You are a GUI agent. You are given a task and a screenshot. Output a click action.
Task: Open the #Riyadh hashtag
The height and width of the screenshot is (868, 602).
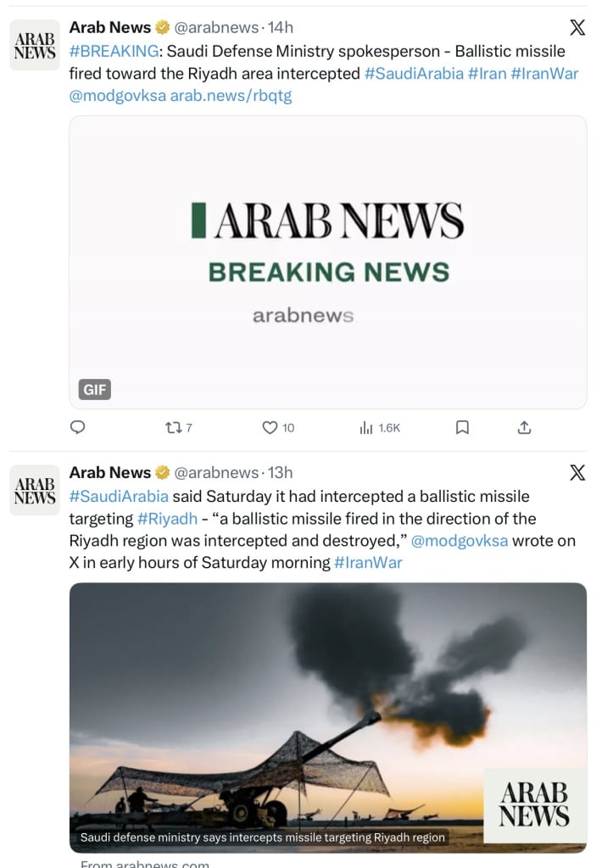point(167,519)
